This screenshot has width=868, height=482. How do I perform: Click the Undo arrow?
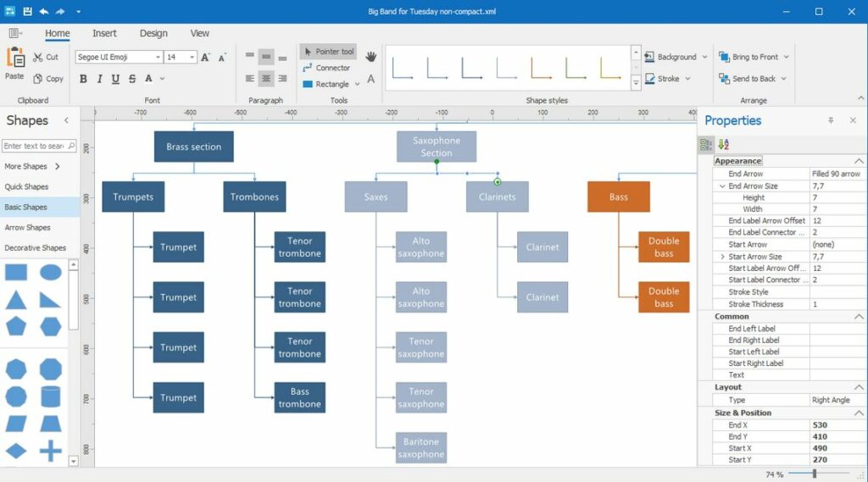click(x=44, y=11)
